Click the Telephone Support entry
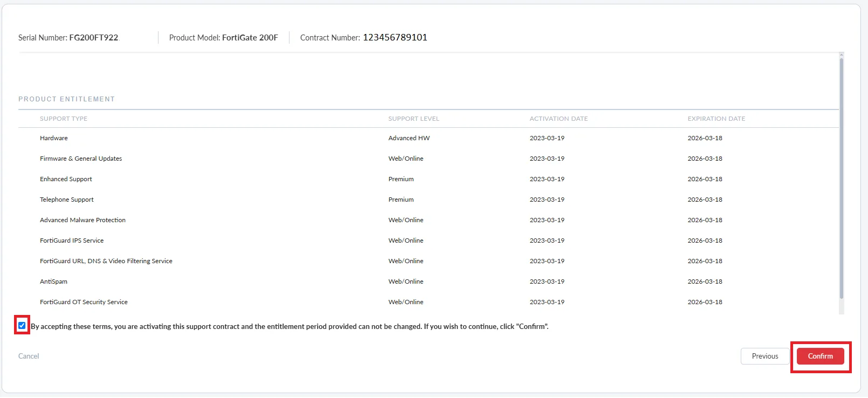868x398 pixels. 67,200
